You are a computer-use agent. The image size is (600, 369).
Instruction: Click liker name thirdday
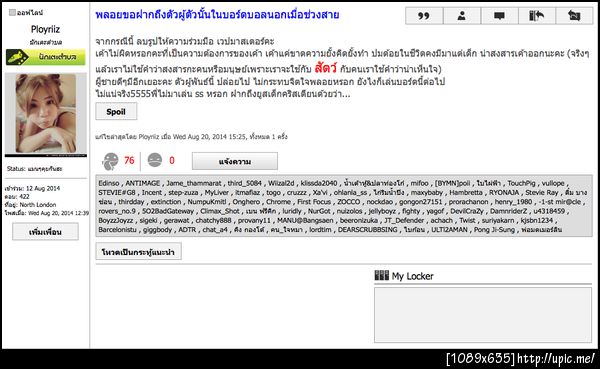point(131,201)
